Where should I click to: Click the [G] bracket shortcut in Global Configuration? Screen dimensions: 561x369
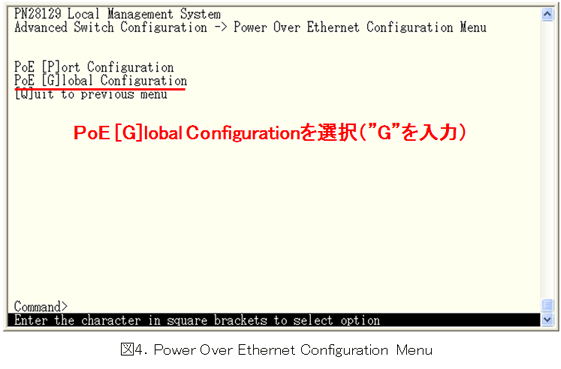[x=51, y=80]
